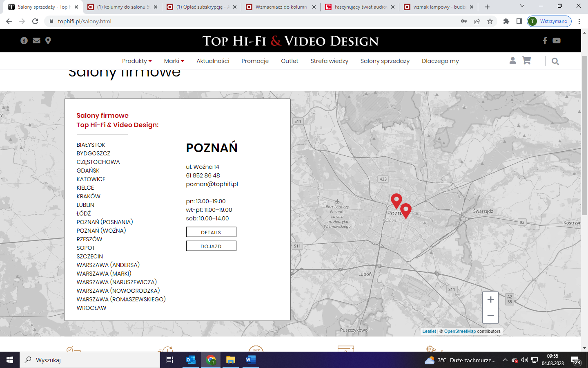
Task: Open the Aktualności menu item
Action: (x=213, y=61)
